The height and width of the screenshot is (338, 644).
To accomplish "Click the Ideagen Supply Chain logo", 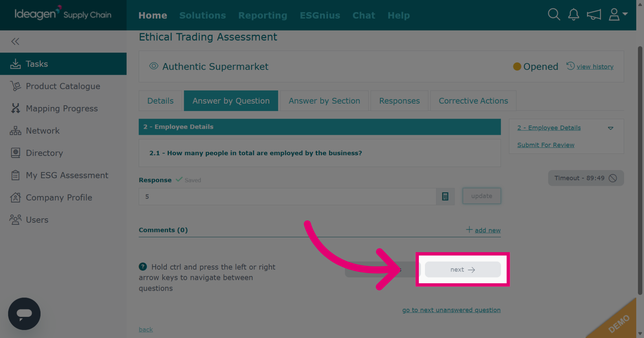I will (63, 13).
